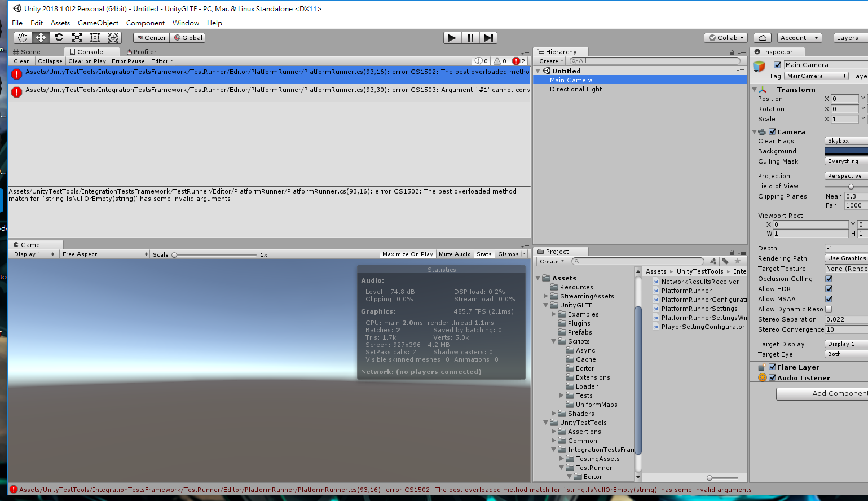Image resolution: width=868 pixels, height=501 pixels.
Task: Disable the Allow HDR checkbox
Action: pos(829,288)
